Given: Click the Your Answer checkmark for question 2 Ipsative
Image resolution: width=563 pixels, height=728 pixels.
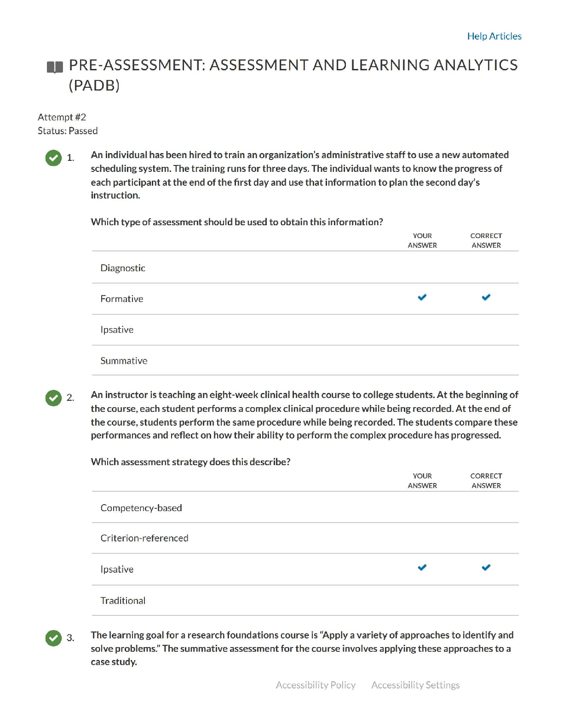Looking at the screenshot, I should [x=422, y=568].
